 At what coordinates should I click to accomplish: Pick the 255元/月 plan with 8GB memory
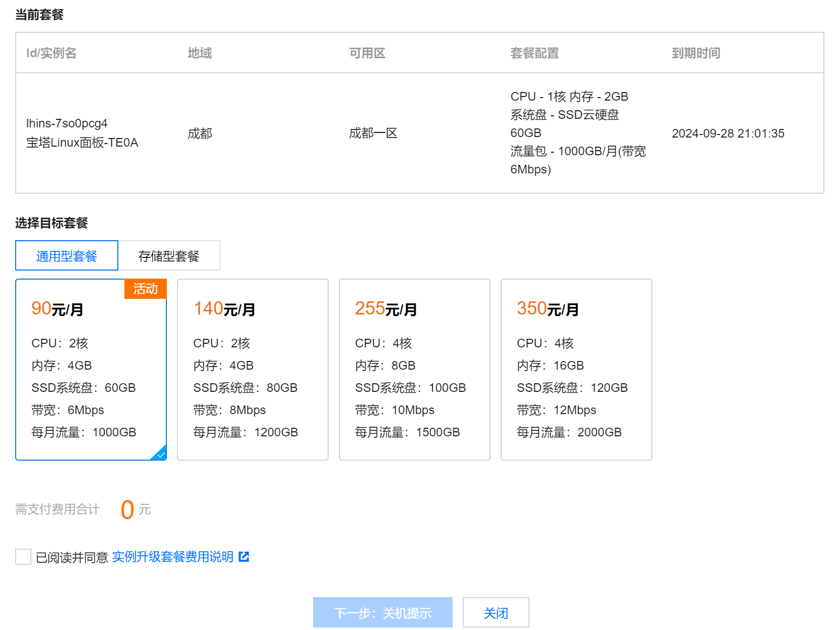415,369
